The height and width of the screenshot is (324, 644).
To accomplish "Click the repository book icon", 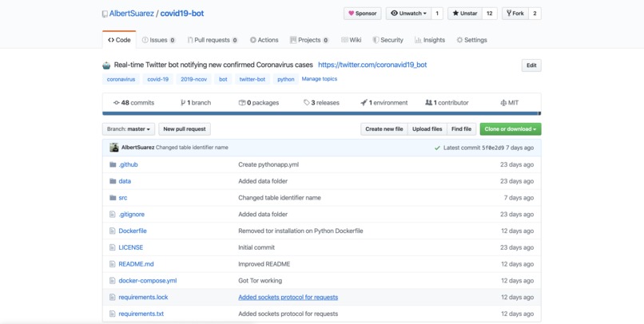I will pos(105,14).
